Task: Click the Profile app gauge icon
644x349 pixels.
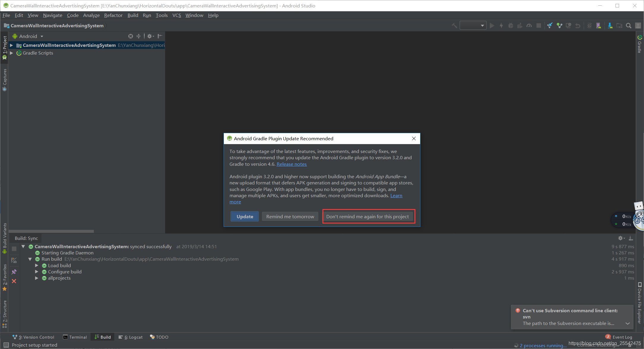Action: click(529, 26)
